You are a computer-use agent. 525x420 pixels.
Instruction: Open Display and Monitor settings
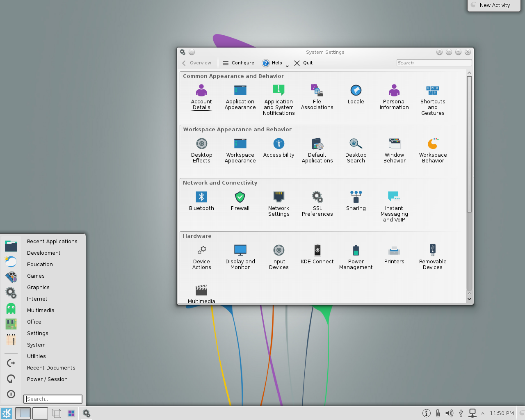pyautogui.click(x=240, y=257)
